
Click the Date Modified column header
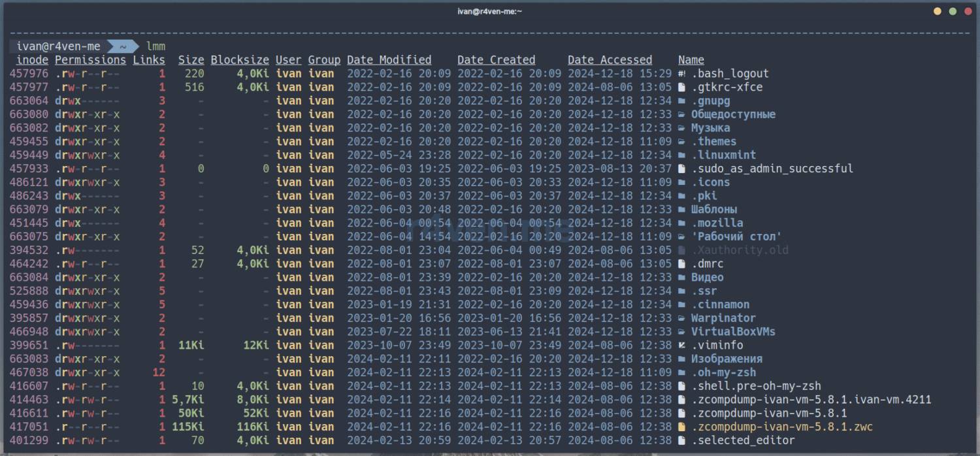pyautogui.click(x=389, y=60)
